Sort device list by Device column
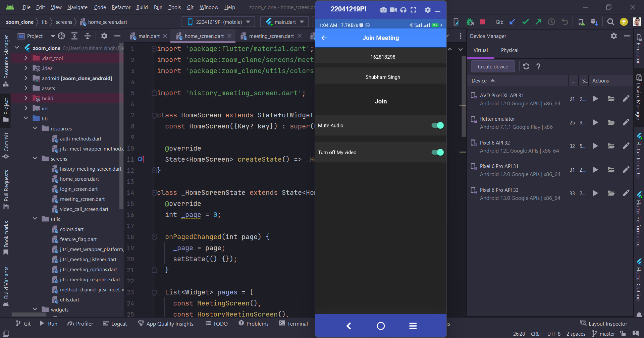Screen dimensions: 644x338 [x=483, y=80]
